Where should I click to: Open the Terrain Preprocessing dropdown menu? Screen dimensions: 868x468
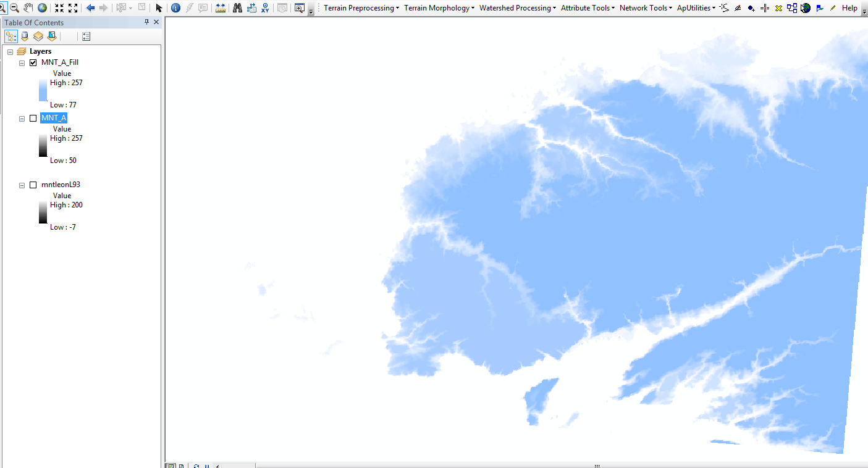pyautogui.click(x=361, y=8)
